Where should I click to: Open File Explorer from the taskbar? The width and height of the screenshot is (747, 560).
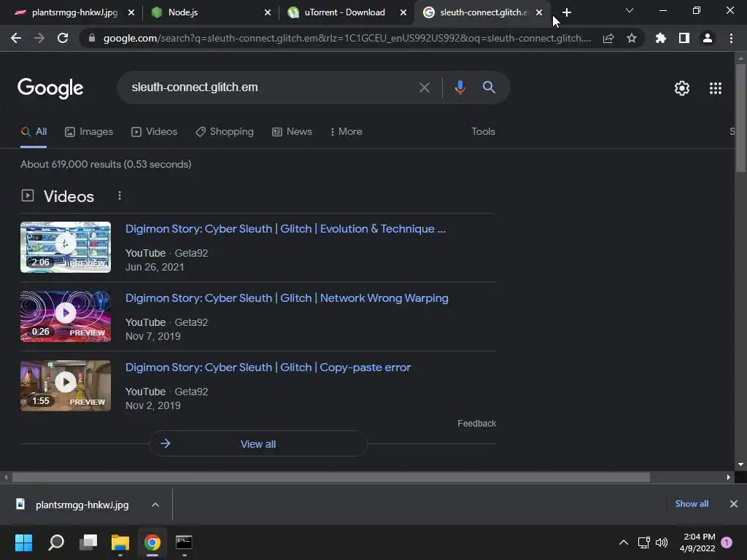pos(120,542)
